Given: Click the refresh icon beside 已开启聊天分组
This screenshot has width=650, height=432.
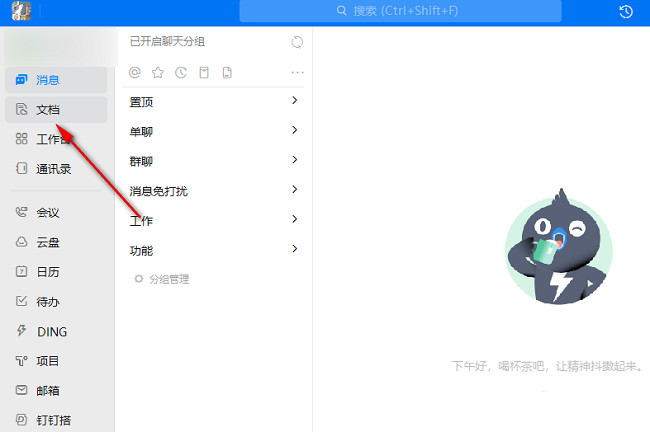Looking at the screenshot, I should coord(297,42).
